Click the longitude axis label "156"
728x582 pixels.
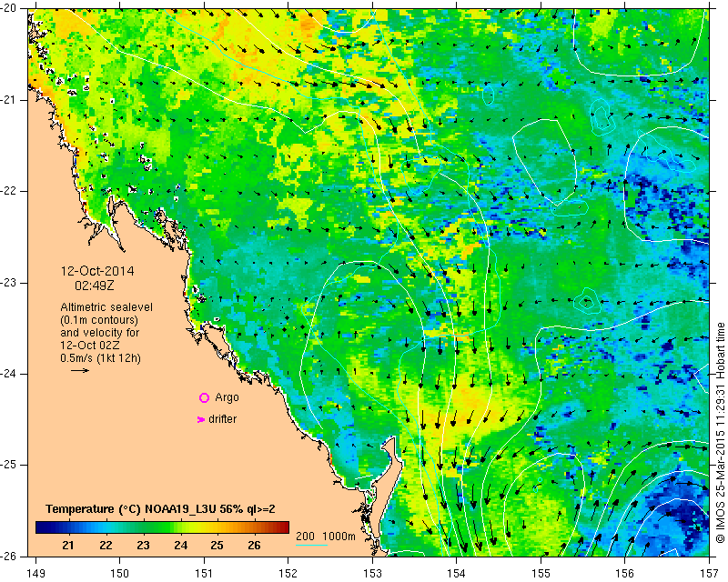coord(625,573)
